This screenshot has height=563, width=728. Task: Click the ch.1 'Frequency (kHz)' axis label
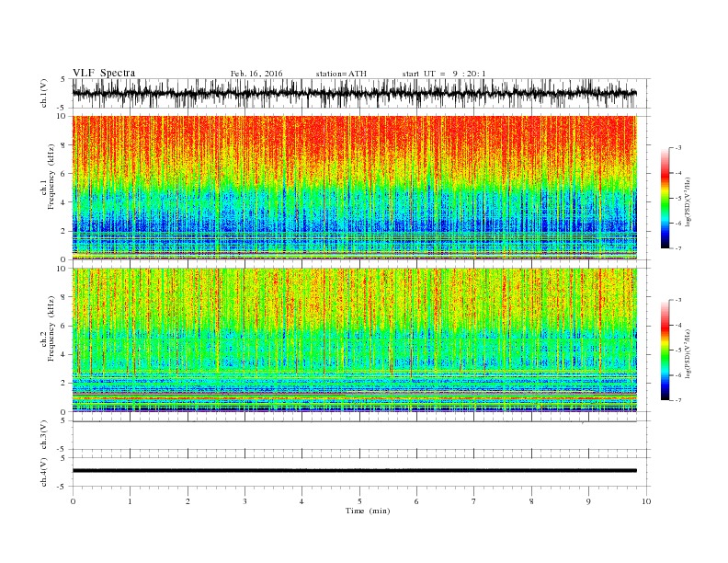click(x=51, y=177)
